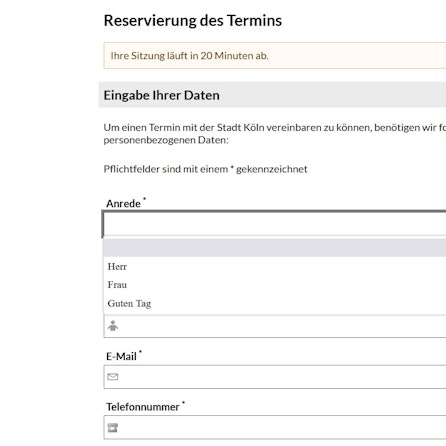Open the Anrede dropdown field
This screenshot has width=446, height=446.
[274, 224]
